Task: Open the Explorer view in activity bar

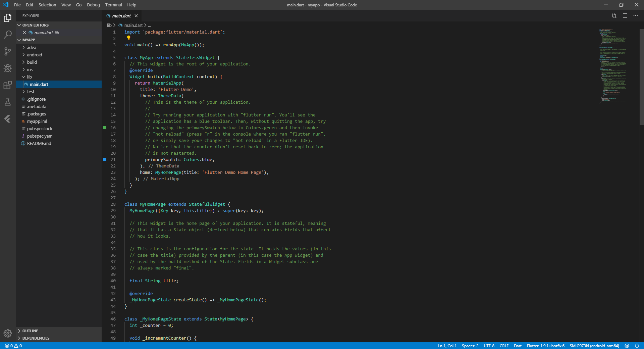Action: 8,18
